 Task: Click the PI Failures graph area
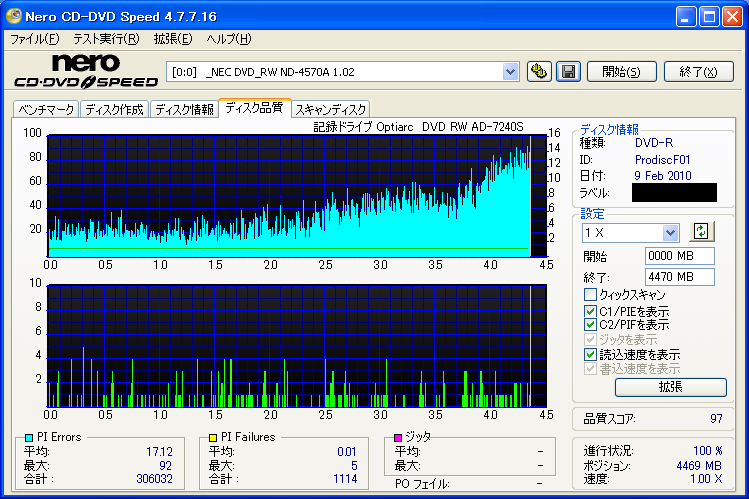coord(297,346)
